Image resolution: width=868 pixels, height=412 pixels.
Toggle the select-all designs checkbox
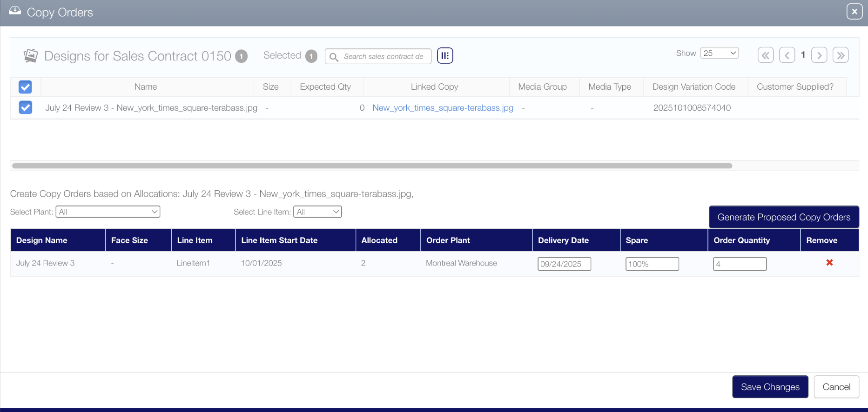pyautogui.click(x=26, y=87)
